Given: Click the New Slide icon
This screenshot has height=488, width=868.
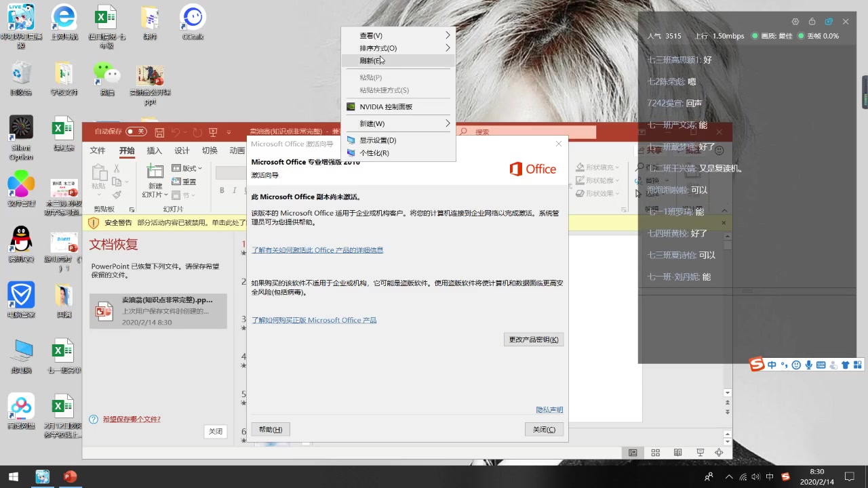Looking at the screenshot, I should [x=155, y=171].
